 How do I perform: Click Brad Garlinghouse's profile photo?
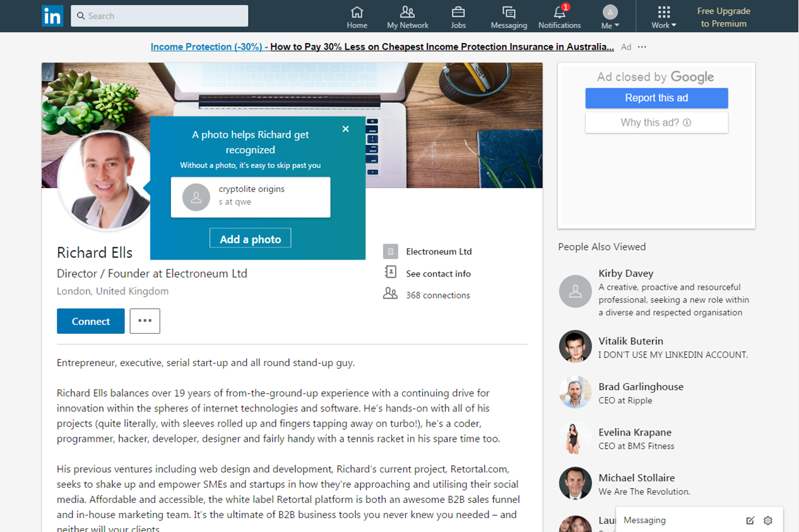coord(576,391)
